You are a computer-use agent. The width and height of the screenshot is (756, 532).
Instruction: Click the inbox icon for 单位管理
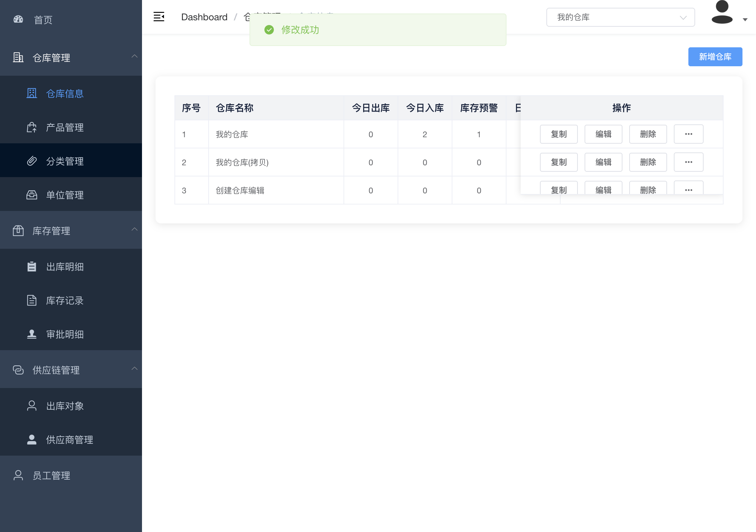click(x=32, y=195)
